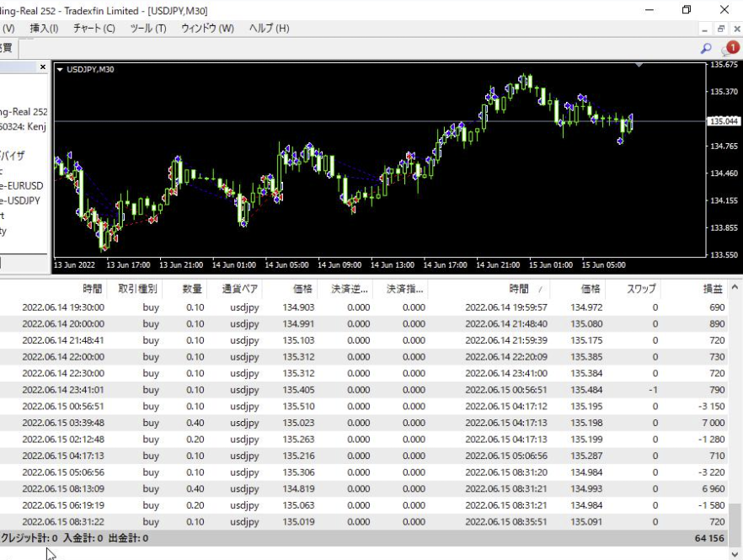Select the trade opened 2022.06.14 22:00:00
Viewport: 743px width, 560px height.
click(364, 357)
